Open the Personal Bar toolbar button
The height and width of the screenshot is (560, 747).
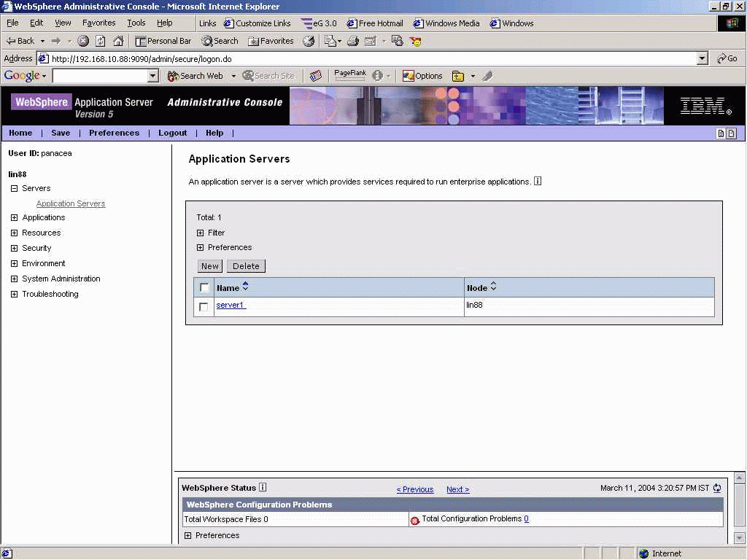click(x=163, y=41)
